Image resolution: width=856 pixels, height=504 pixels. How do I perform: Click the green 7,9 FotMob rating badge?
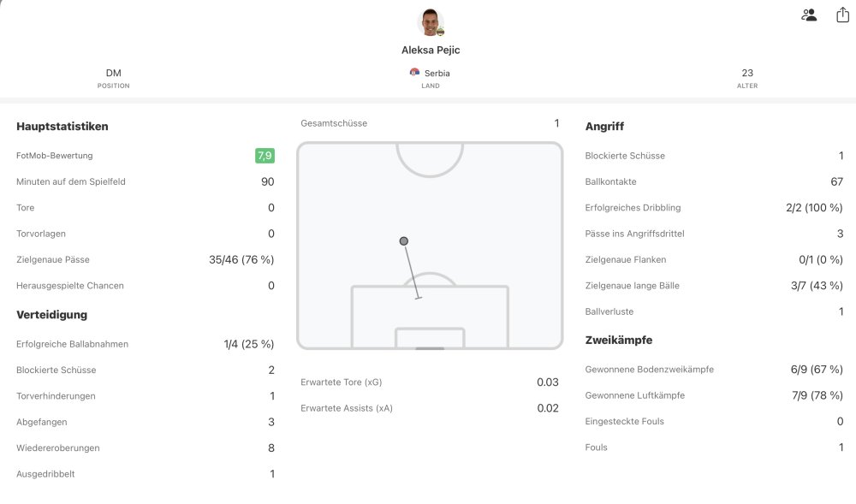(265, 156)
